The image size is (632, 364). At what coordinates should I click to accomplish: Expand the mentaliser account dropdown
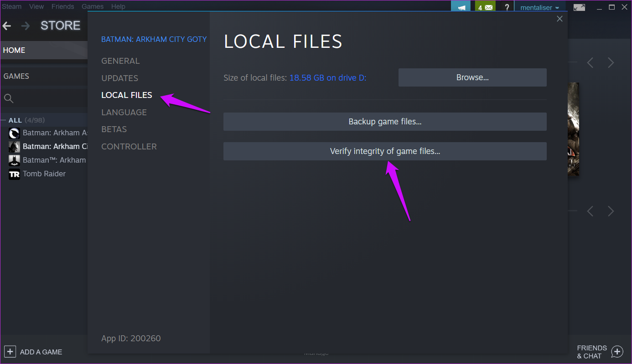540,7
